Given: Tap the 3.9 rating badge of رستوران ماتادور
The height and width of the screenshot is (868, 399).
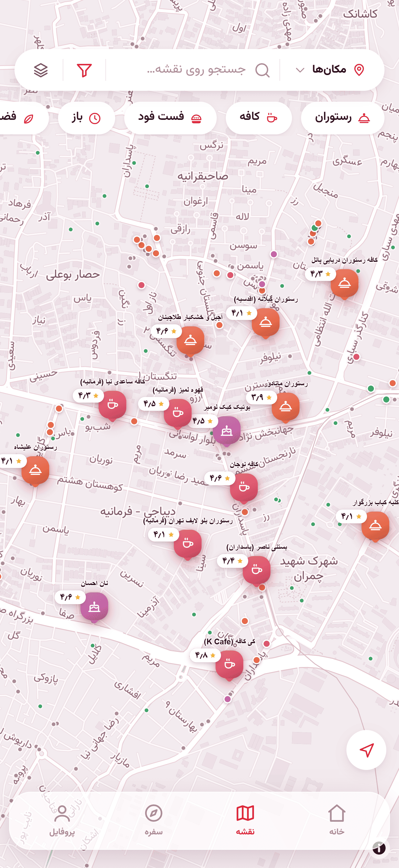Looking at the screenshot, I should 261,397.
